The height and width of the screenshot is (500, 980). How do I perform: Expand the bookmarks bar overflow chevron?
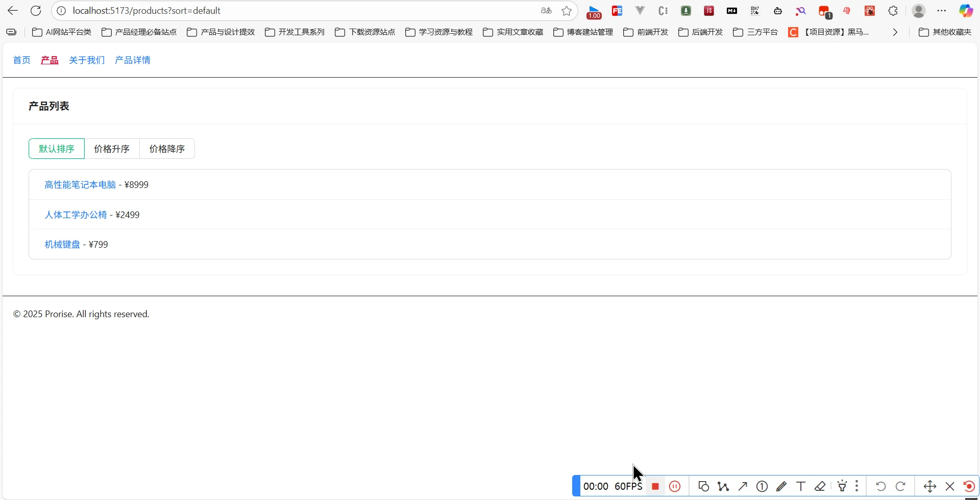pos(895,32)
